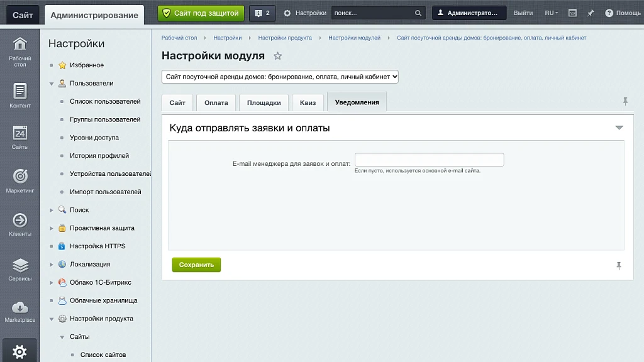Expand the Локализация tree node
Image resolution: width=644 pixels, height=362 pixels.
tap(52, 265)
